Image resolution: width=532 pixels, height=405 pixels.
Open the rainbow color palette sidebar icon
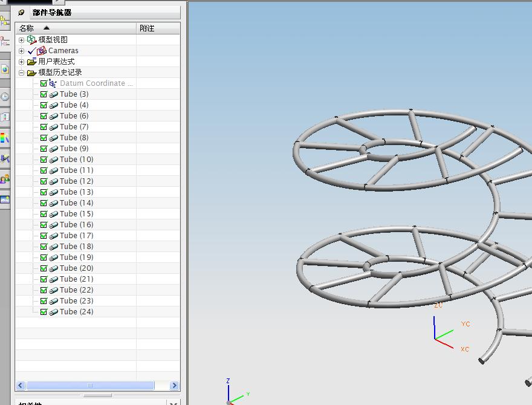5,138
